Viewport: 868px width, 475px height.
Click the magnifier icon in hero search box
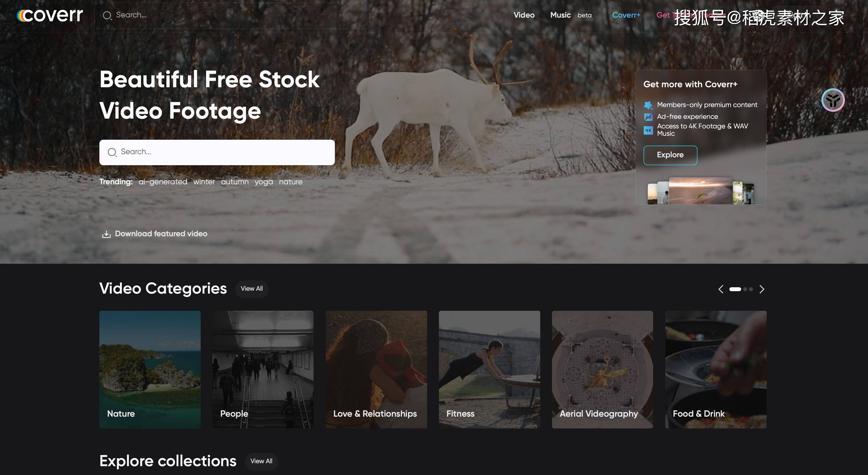coord(112,152)
